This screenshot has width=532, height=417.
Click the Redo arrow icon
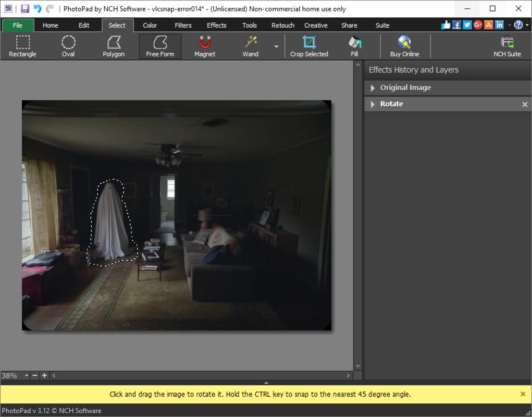coord(50,8)
